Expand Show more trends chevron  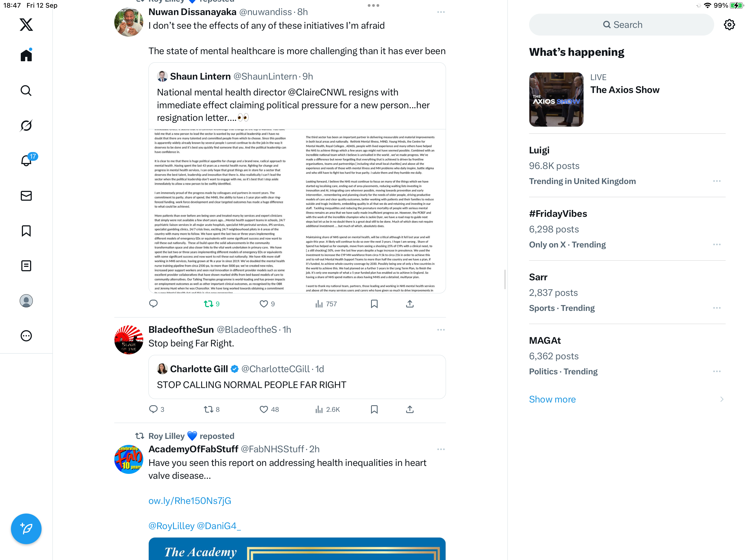point(722,399)
